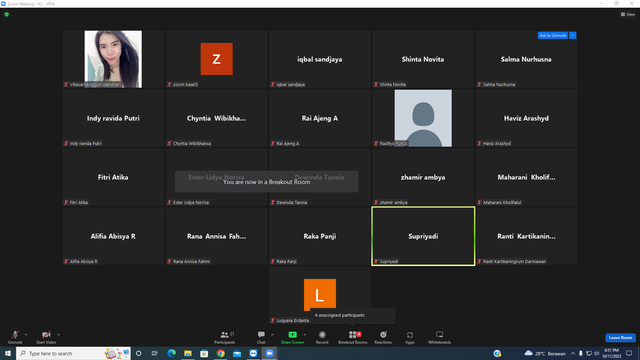Select the zoom baa03 participant tile

click(216, 59)
